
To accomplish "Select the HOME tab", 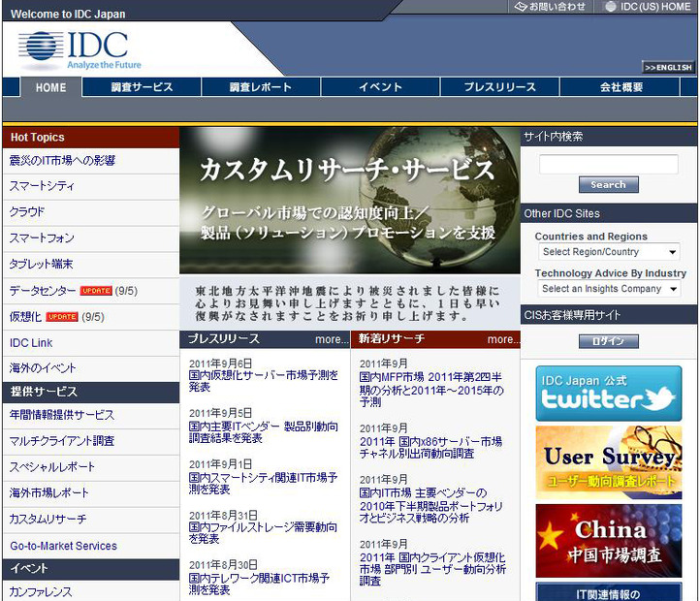I will 50,87.
